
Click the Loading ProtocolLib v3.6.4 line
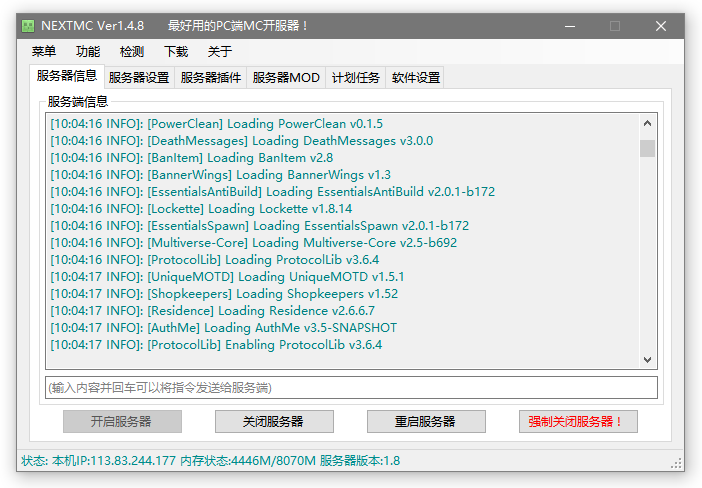[214, 260]
